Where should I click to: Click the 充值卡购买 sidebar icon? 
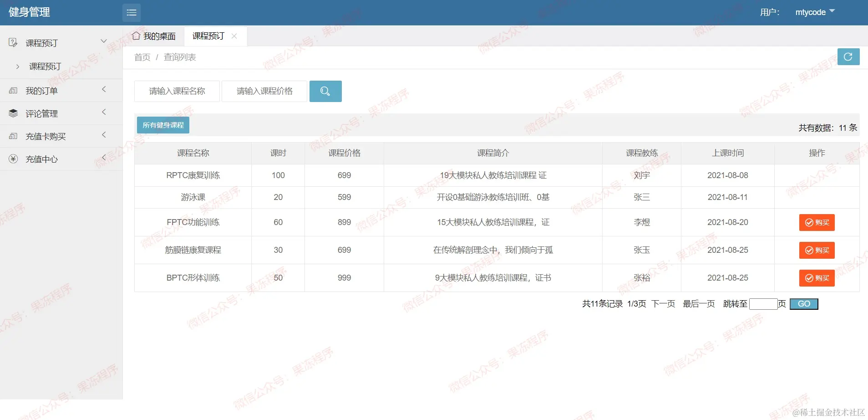(13, 136)
